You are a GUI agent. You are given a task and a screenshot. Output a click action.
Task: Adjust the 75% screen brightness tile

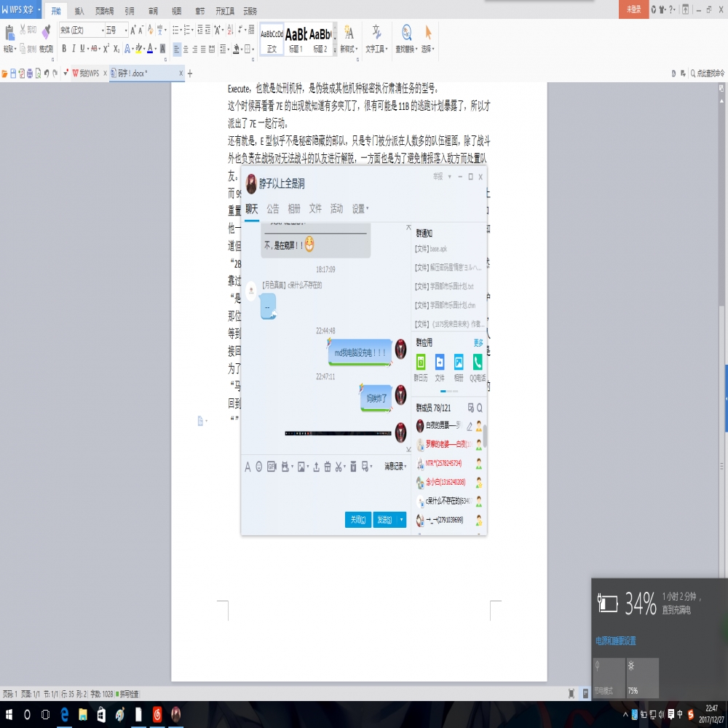(x=643, y=678)
